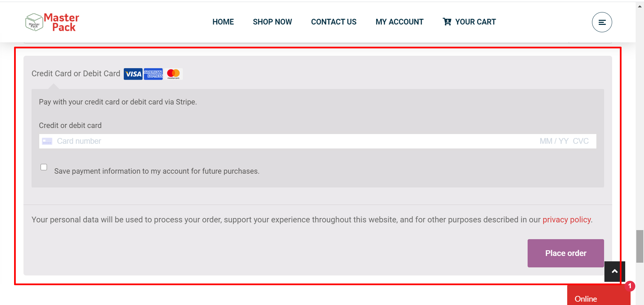Viewport: 644px width, 305px height.
Task: Click the card graphic inside the card number field
Action: tap(47, 141)
